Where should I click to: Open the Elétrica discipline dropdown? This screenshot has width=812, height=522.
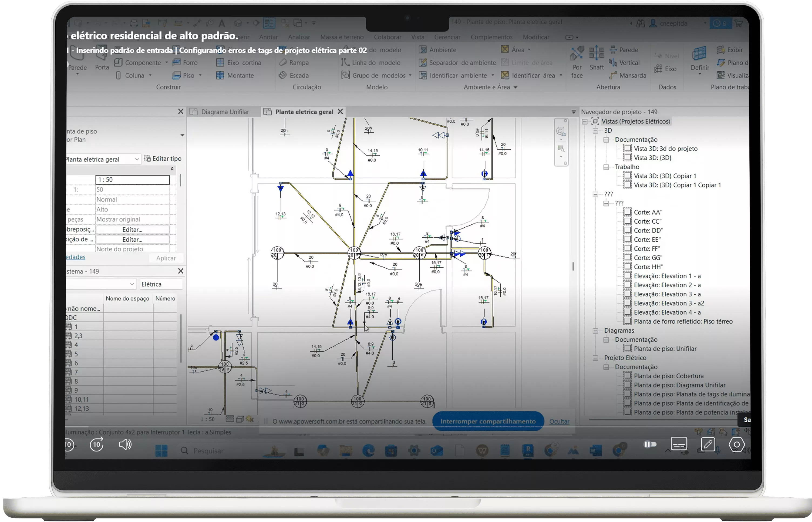pos(161,284)
